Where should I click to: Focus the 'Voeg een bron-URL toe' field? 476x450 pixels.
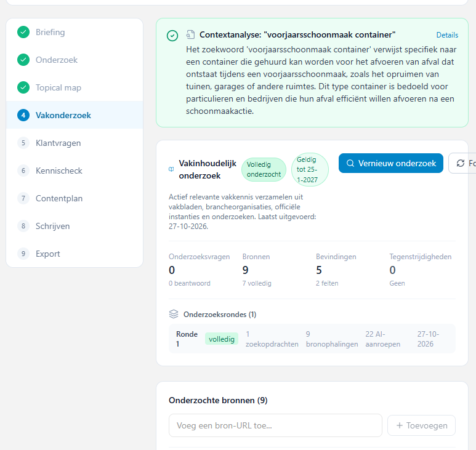click(275, 425)
